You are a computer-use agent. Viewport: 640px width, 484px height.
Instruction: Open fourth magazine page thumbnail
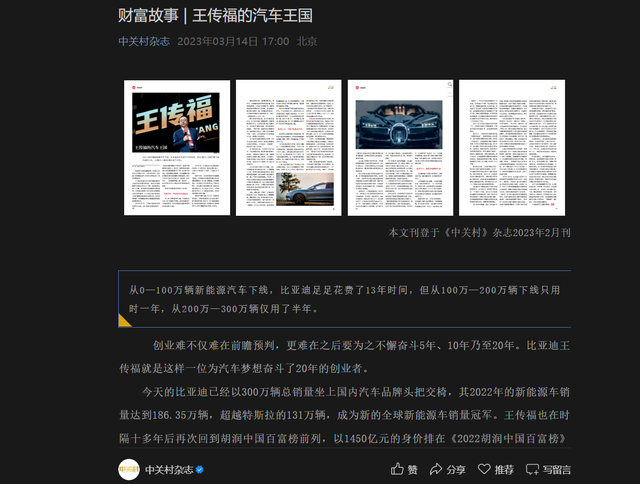click(x=510, y=147)
